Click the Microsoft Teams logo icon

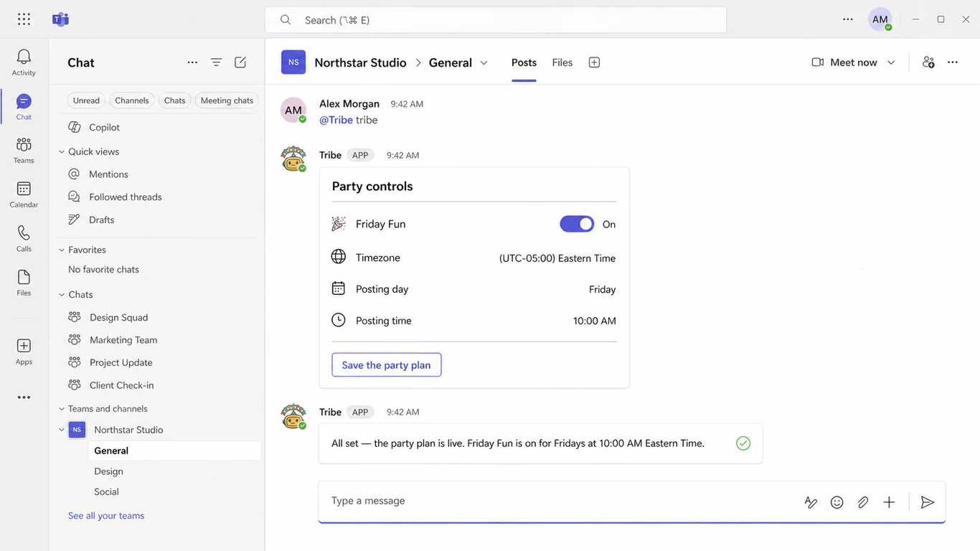(60, 19)
